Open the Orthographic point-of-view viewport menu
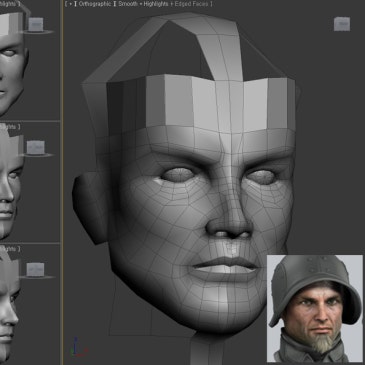 (95, 4)
